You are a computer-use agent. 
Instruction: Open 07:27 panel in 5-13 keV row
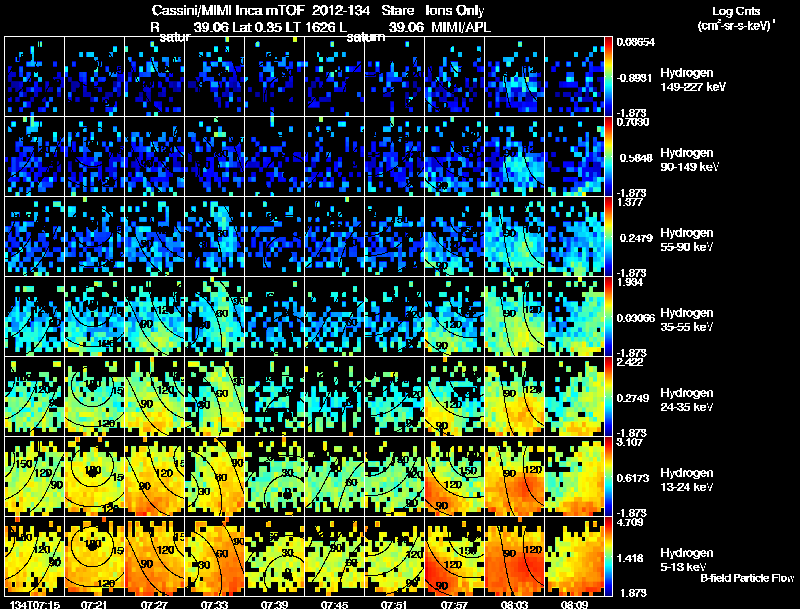point(155,556)
